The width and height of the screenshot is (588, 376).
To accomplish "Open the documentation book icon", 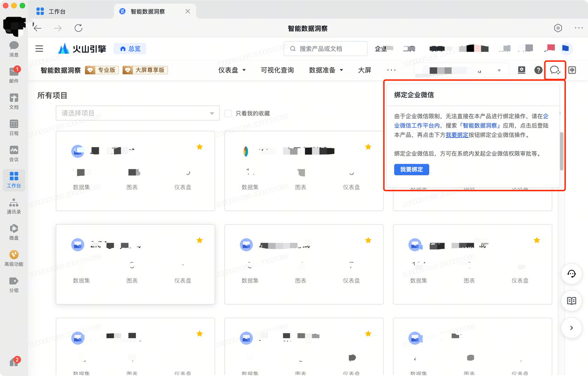I will pos(571,301).
